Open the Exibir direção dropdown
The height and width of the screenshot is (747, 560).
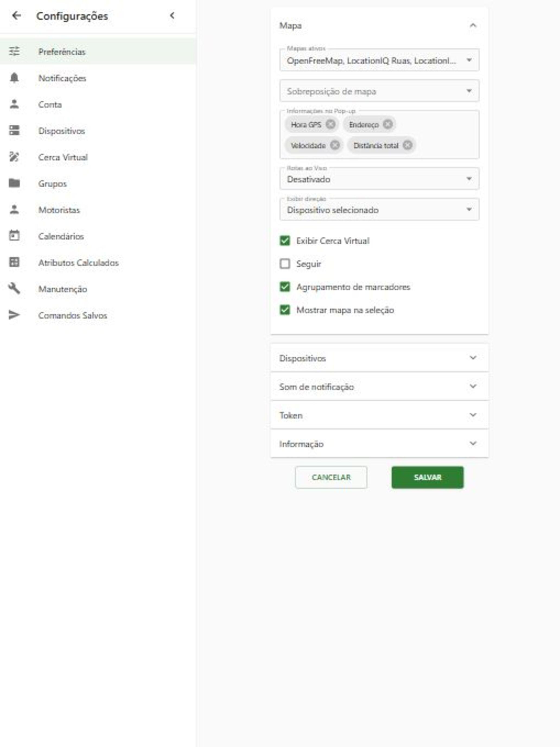379,209
